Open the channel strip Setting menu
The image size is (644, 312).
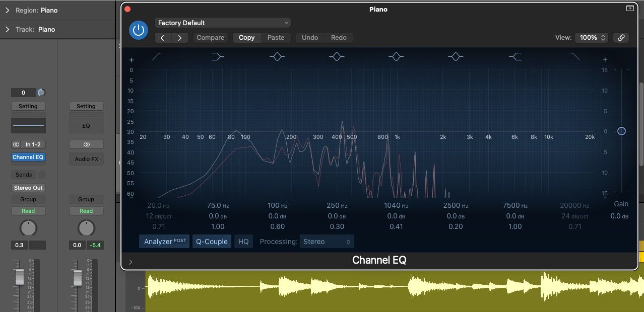click(x=28, y=106)
